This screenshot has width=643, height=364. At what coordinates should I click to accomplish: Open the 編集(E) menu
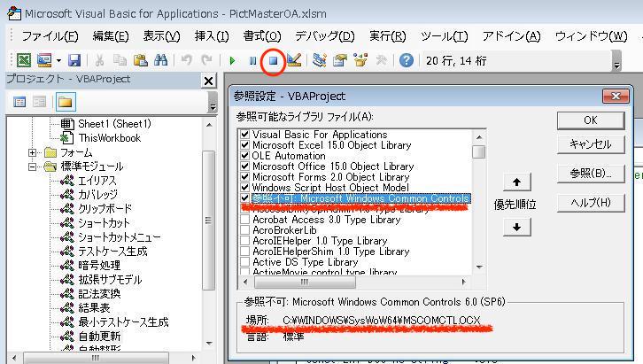click(x=111, y=36)
